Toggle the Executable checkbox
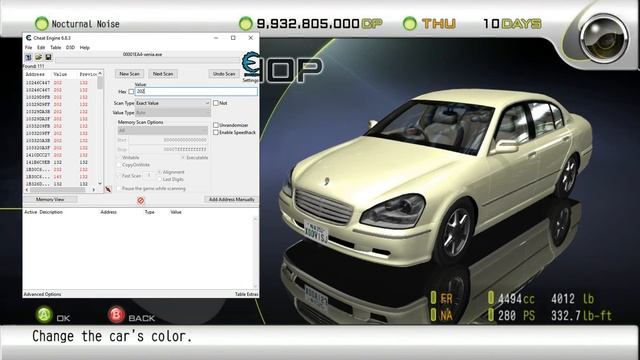640x360 pixels. click(x=184, y=158)
